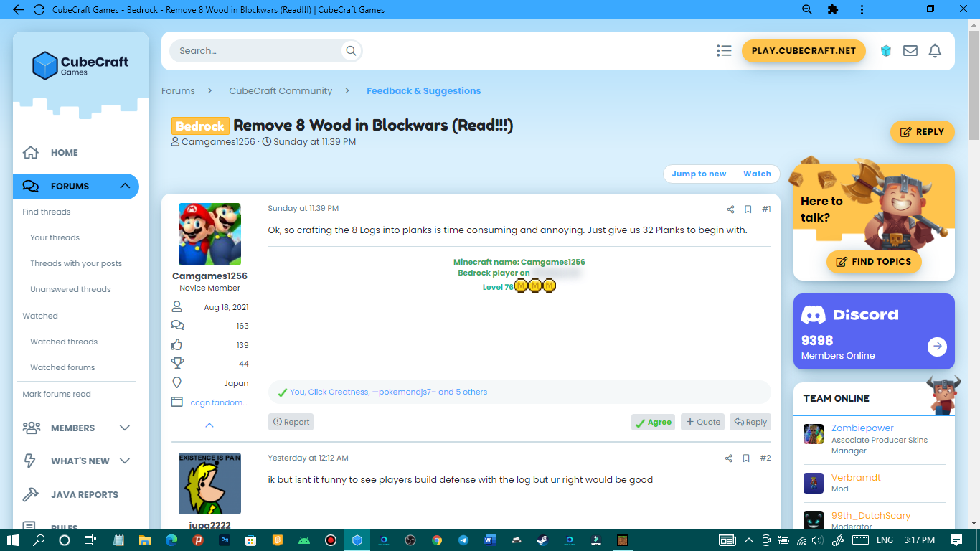Viewport: 980px width, 551px height.
Task: Open jupa2222 avatar image
Action: point(209,484)
